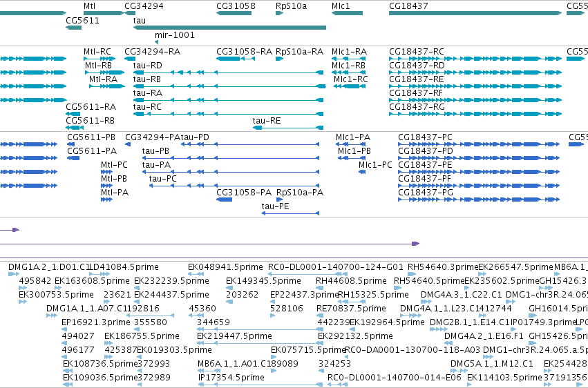Select the Mlc1 gene feature
Screen dimensions: 588x388
347,13
